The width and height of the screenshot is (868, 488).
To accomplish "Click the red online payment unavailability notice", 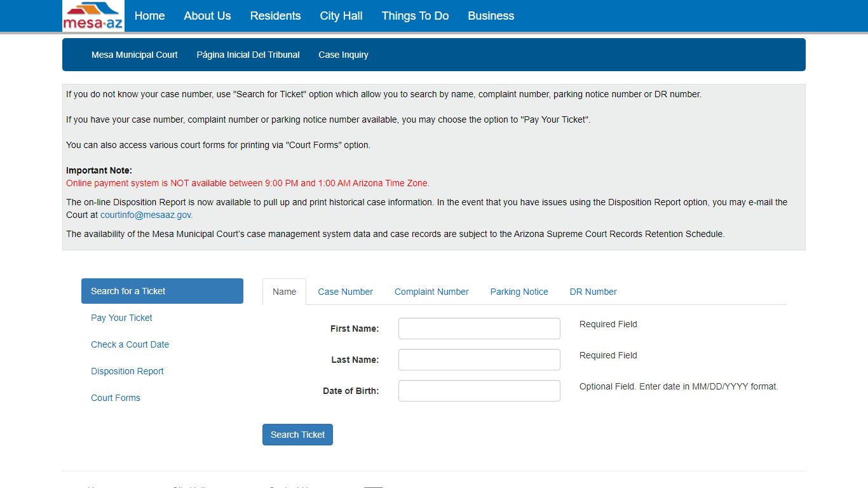I will [248, 183].
